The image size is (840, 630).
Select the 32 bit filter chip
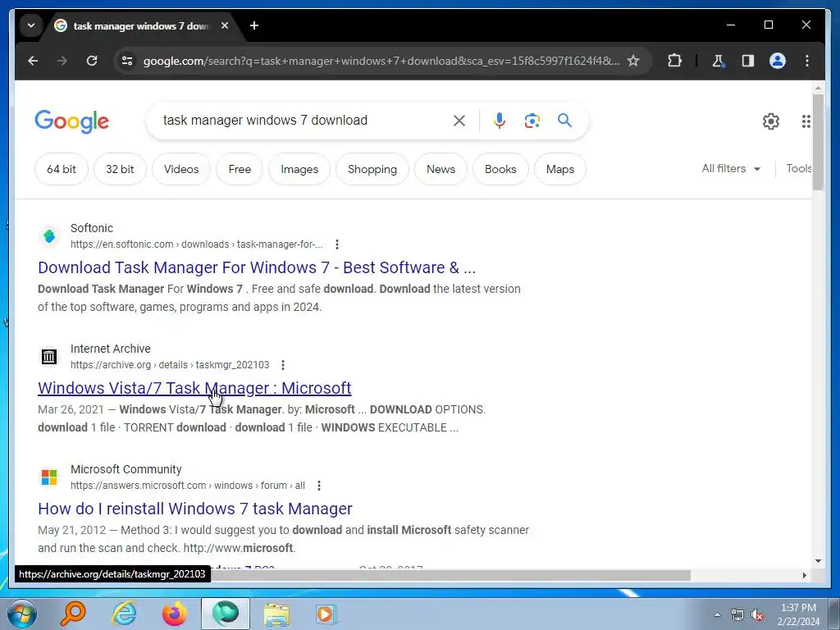click(x=120, y=169)
